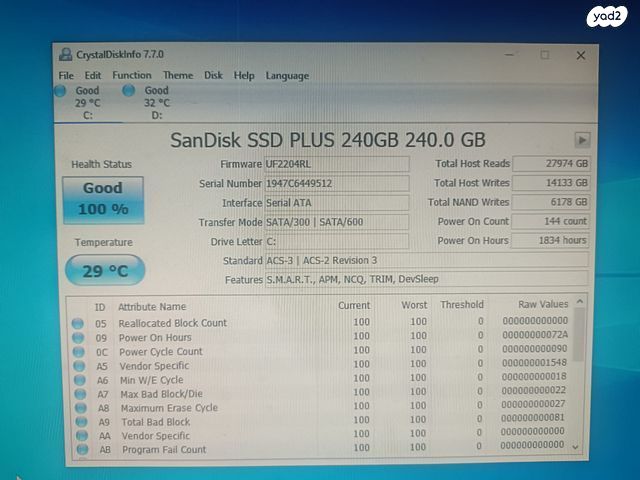Click the Total Host Reads value 27974 GB

coord(551,164)
